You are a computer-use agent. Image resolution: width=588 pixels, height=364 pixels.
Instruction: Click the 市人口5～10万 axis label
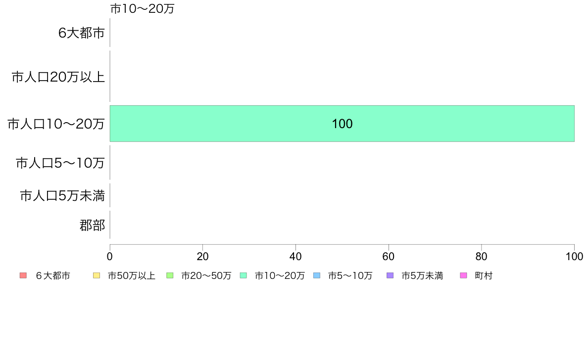tap(60, 163)
